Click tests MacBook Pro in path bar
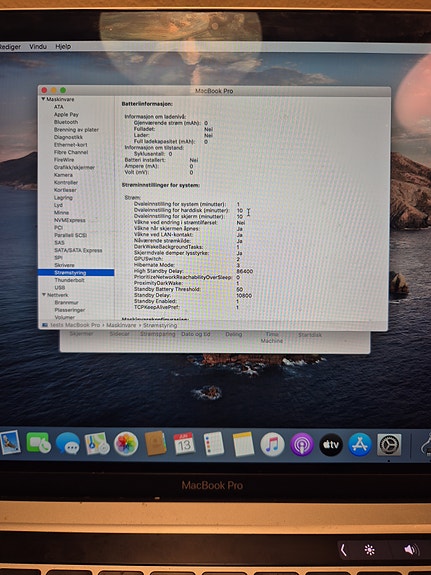 (75, 325)
